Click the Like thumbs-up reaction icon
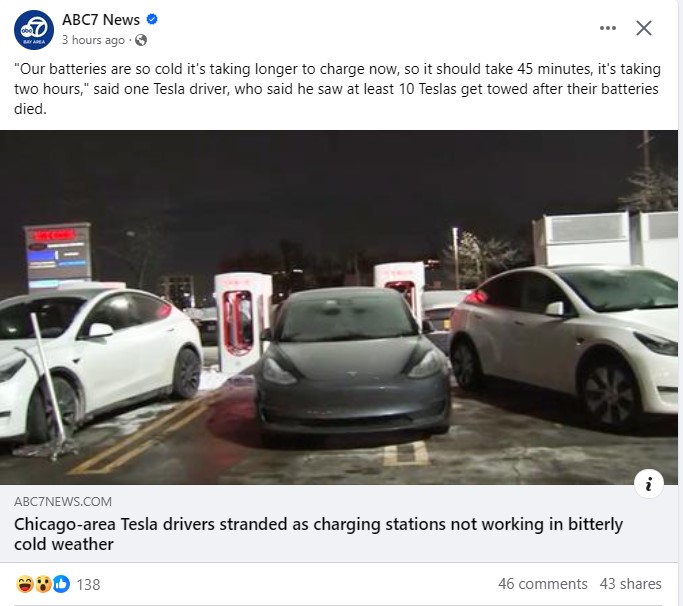Screen dimensions: 683x606 (x=61, y=584)
